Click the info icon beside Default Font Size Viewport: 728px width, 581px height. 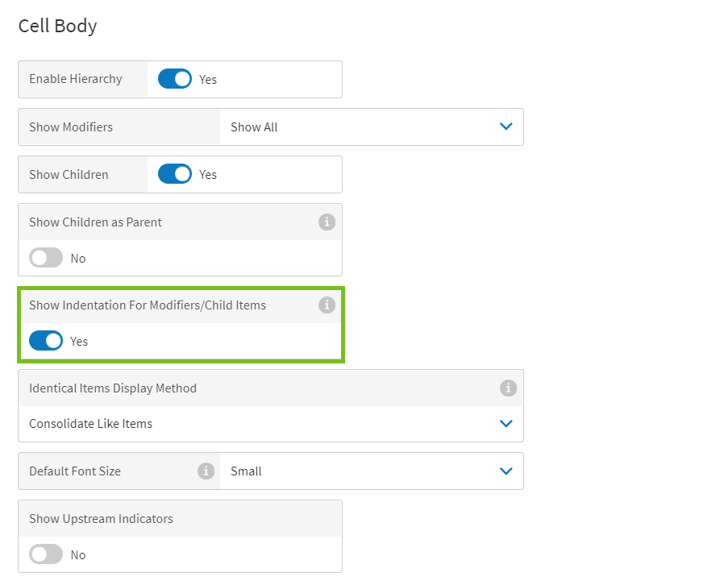[x=206, y=471]
